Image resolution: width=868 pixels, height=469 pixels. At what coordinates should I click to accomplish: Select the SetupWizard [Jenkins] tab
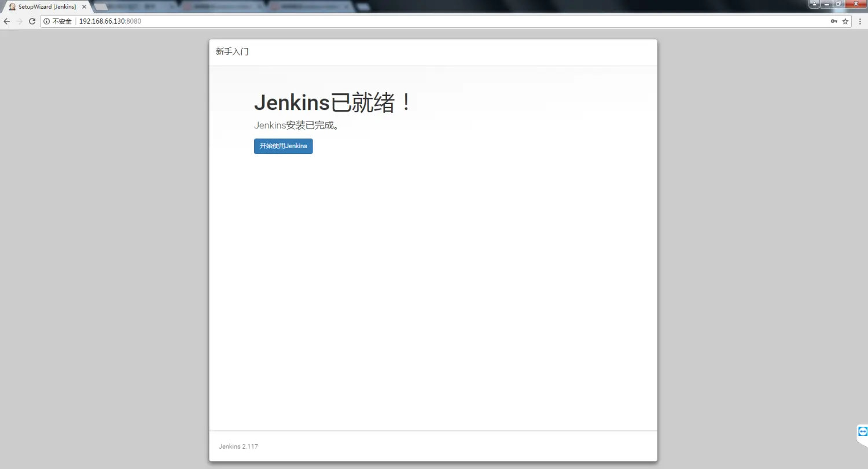point(47,7)
